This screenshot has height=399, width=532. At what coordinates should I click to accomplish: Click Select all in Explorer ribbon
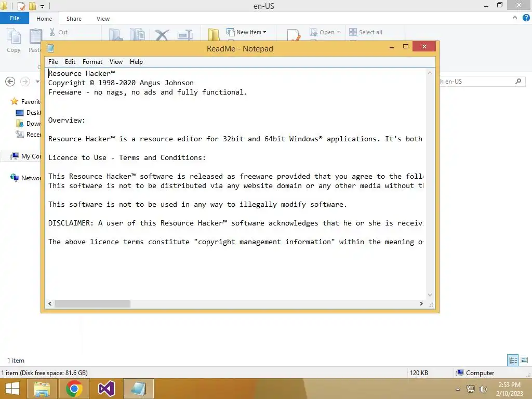[x=366, y=32]
